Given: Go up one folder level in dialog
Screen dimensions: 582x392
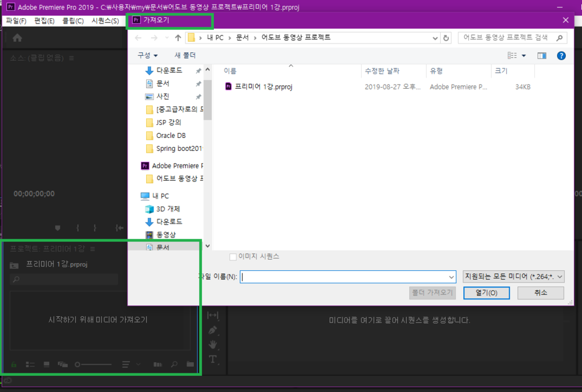Looking at the screenshot, I should 178,38.
